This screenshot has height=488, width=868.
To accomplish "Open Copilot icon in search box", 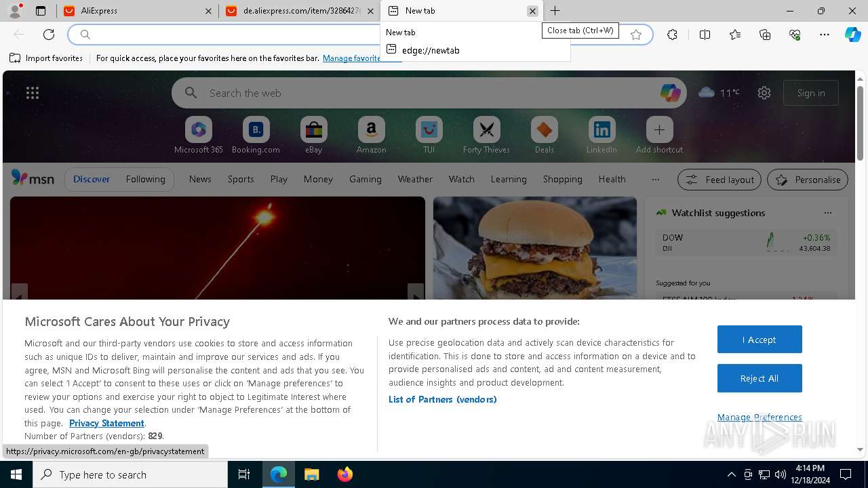I will point(670,93).
